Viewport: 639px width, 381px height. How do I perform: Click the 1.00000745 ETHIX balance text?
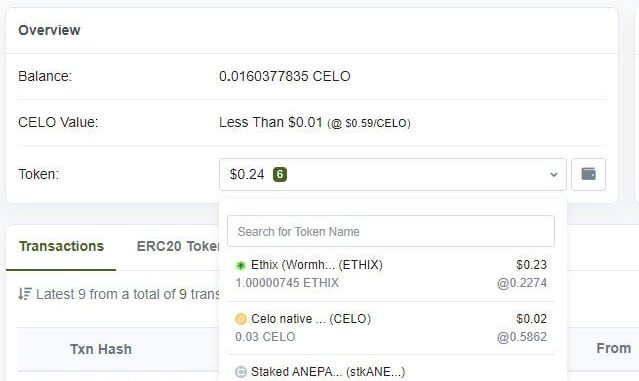(x=287, y=283)
